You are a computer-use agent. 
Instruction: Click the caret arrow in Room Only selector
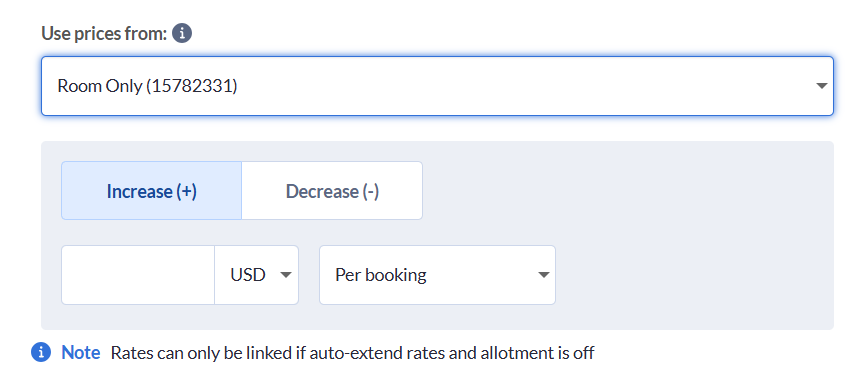click(821, 86)
